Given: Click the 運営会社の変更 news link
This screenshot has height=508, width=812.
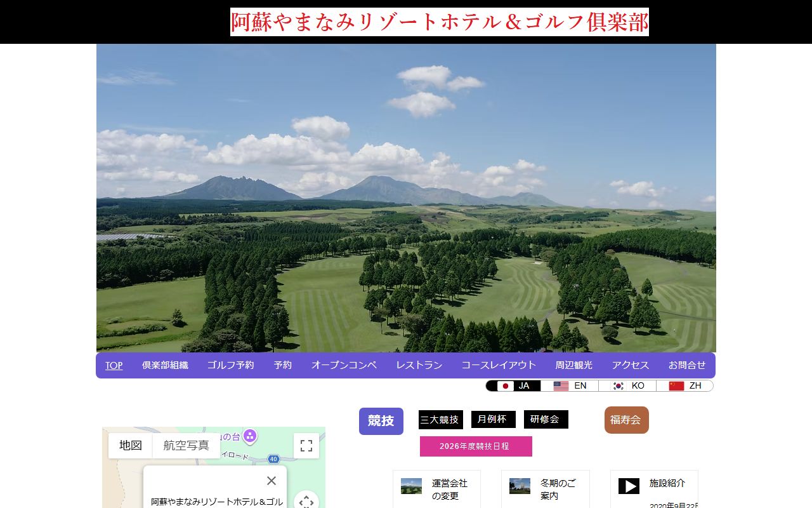Looking at the screenshot, I should [x=450, y=490].
